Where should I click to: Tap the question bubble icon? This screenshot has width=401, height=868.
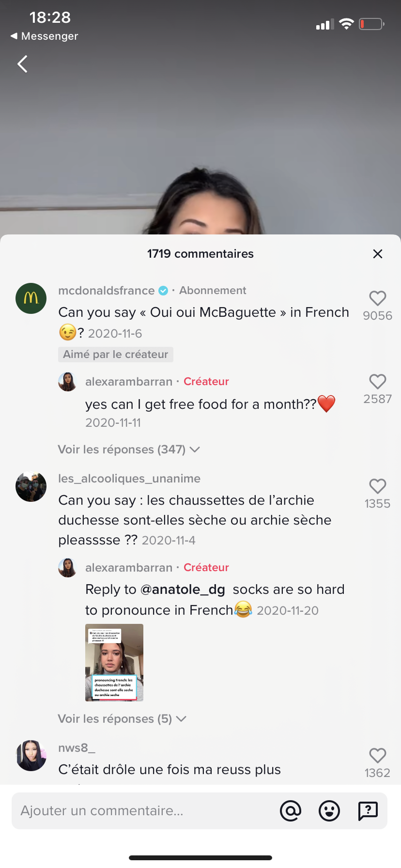(368, 810)
